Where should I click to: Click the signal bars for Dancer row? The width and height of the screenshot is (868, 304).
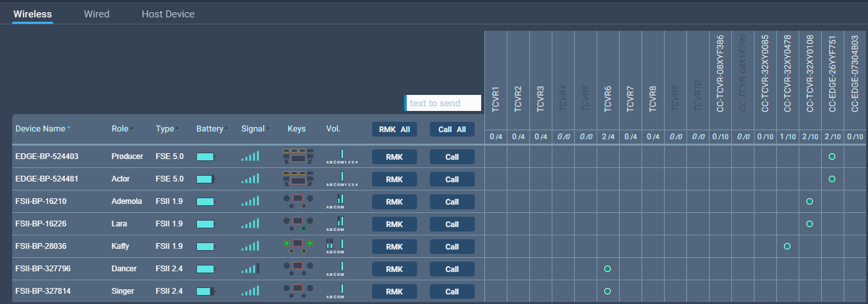click(250, 269)
